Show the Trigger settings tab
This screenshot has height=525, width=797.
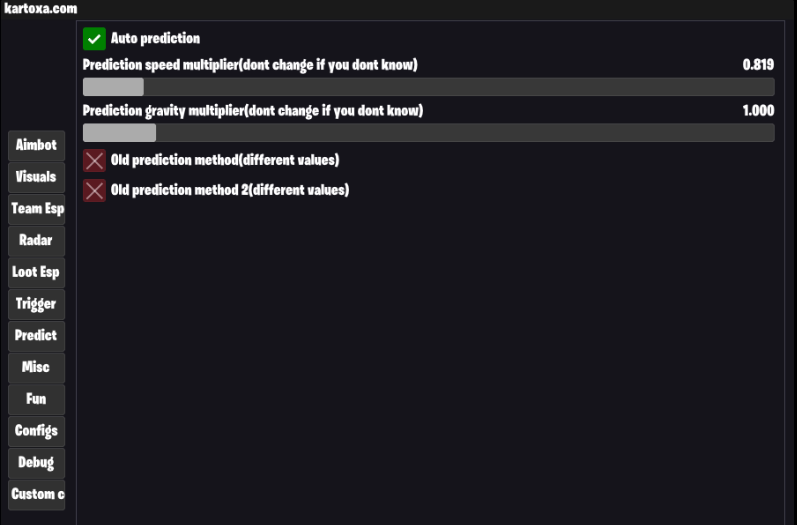[37, 304]
